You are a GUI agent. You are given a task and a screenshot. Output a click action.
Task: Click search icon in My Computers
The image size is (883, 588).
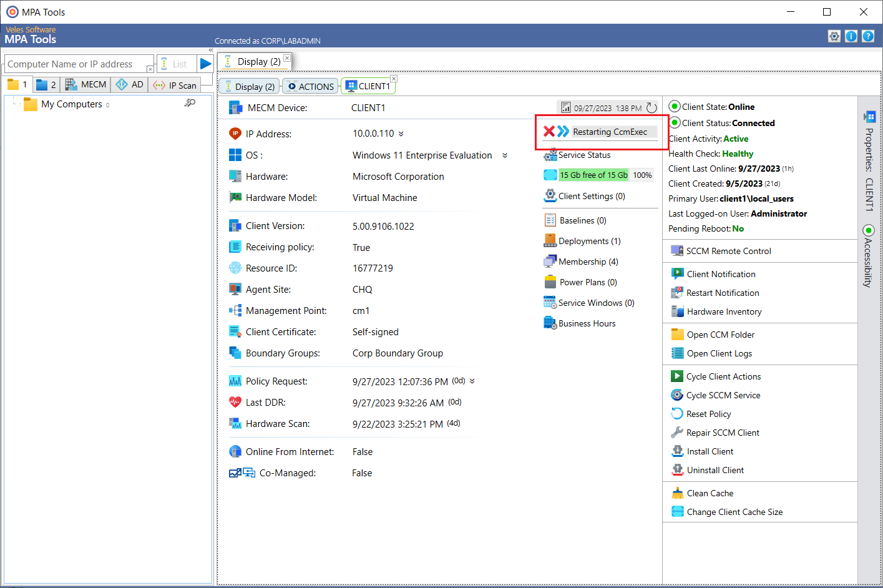point(190,103)
